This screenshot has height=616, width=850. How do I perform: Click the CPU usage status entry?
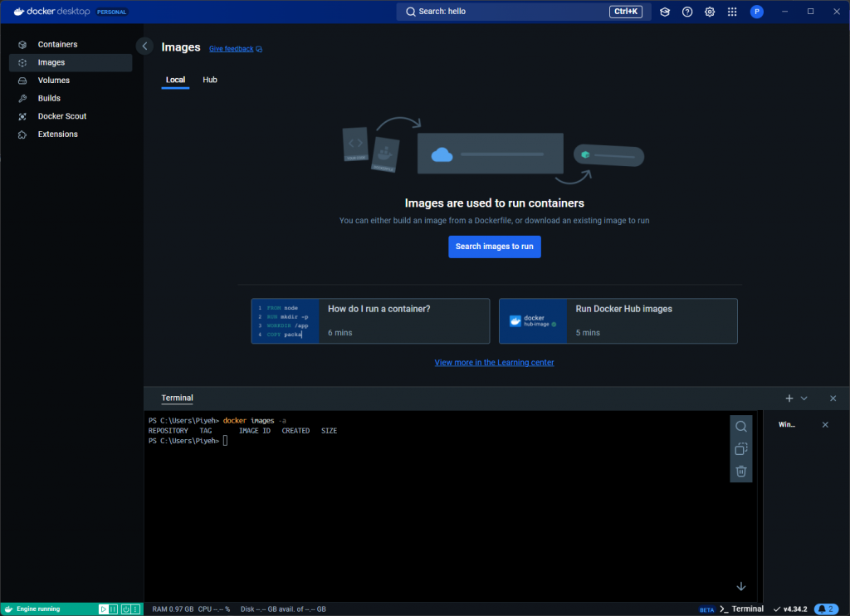(214, 609)
